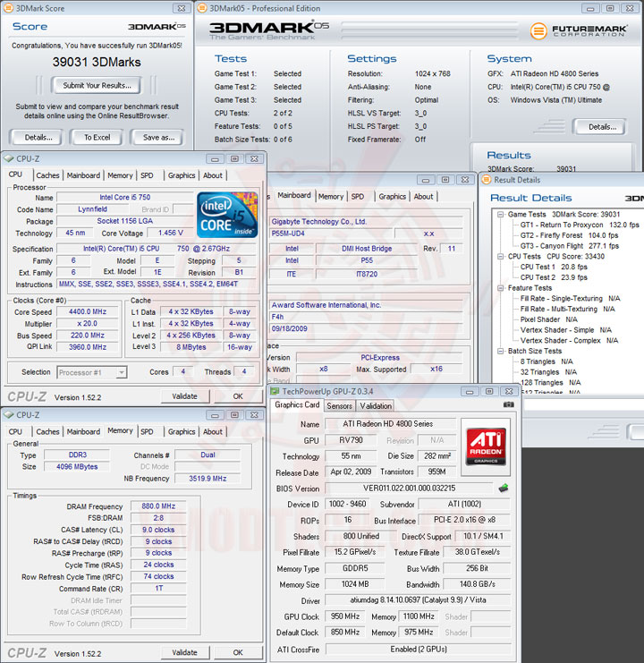The width and height of the screenshot is (644, 663).
Task: Open Graphics tab in top CPU-Z window
Action: [182, 175]
